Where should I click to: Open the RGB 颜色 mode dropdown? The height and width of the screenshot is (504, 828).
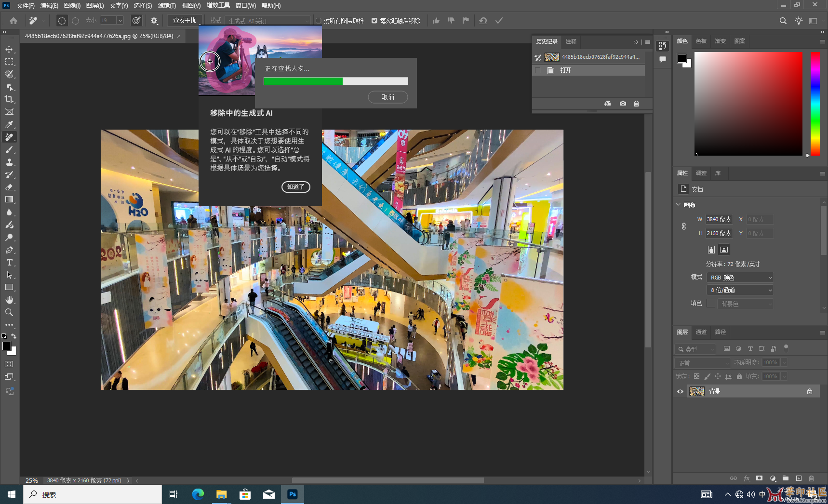coord(740,278)
